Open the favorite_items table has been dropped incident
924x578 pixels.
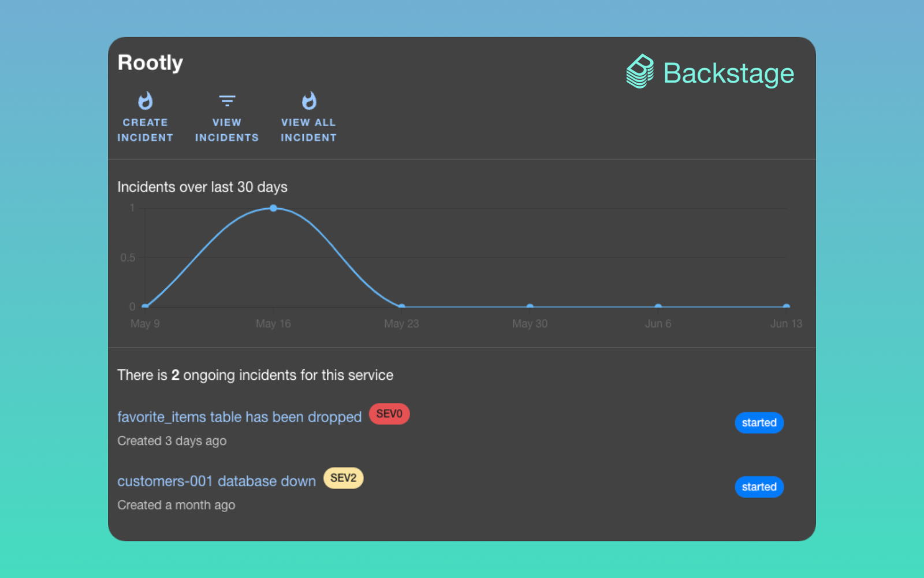pos(239,417)
